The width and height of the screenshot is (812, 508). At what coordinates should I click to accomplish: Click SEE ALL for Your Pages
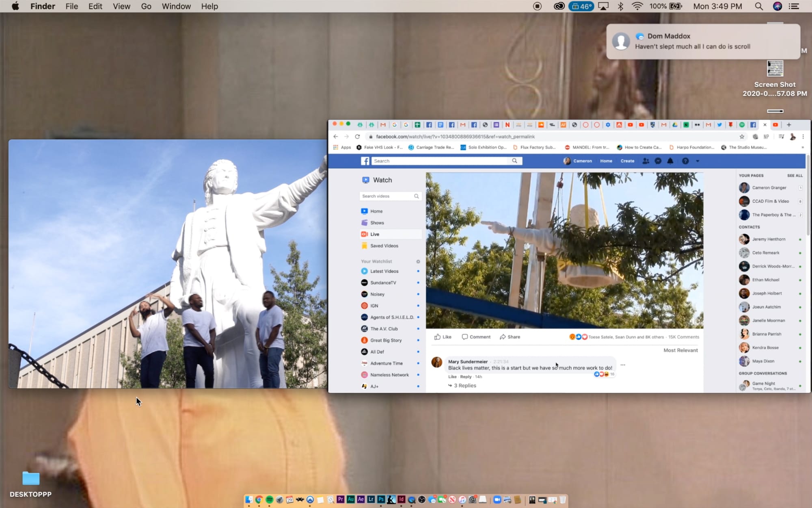795,176
